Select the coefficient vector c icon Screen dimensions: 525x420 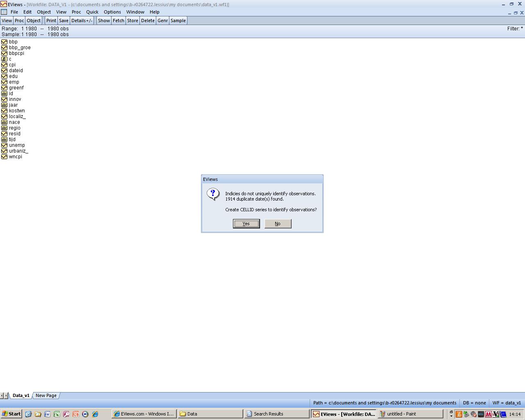click(4, 59)
